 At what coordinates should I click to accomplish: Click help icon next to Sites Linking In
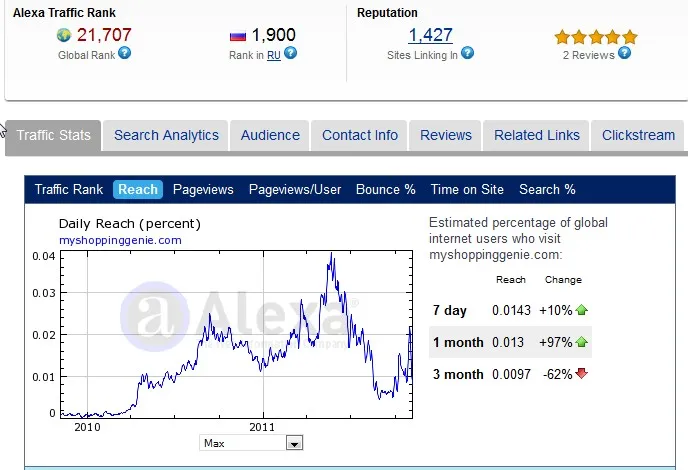(x=468, y=54)
